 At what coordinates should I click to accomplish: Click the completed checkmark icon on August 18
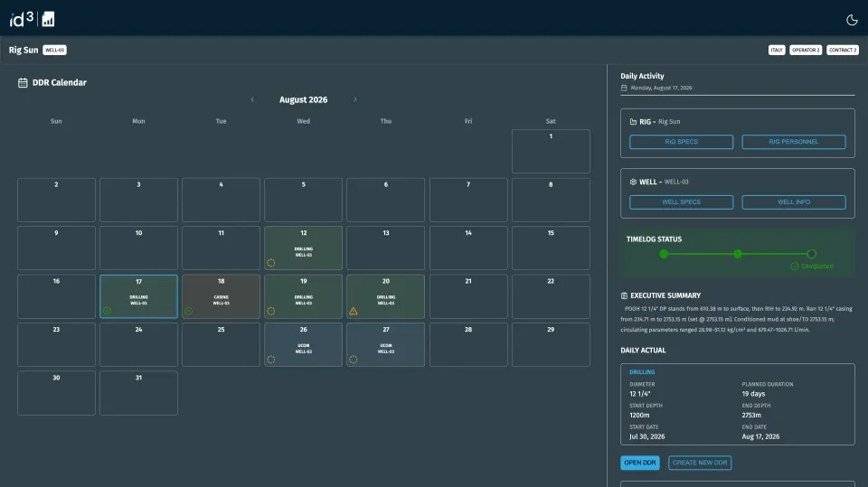(189, 311)
